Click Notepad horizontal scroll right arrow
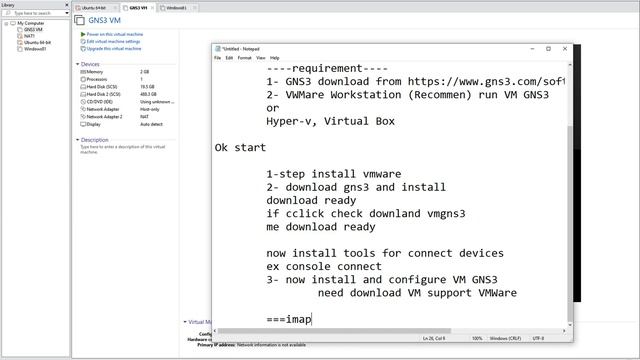The image size is (640, 360). [x=564, y=331]
